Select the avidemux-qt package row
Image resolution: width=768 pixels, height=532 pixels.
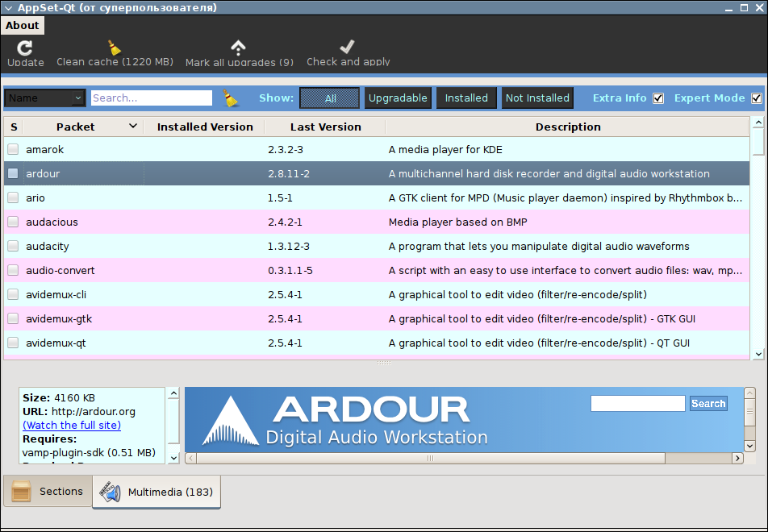pyautogui.click(x=377, y=343)
